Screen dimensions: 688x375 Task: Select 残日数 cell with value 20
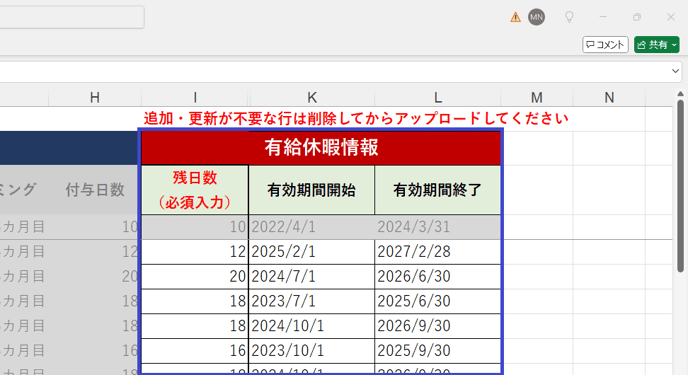[x=195, y=276]
